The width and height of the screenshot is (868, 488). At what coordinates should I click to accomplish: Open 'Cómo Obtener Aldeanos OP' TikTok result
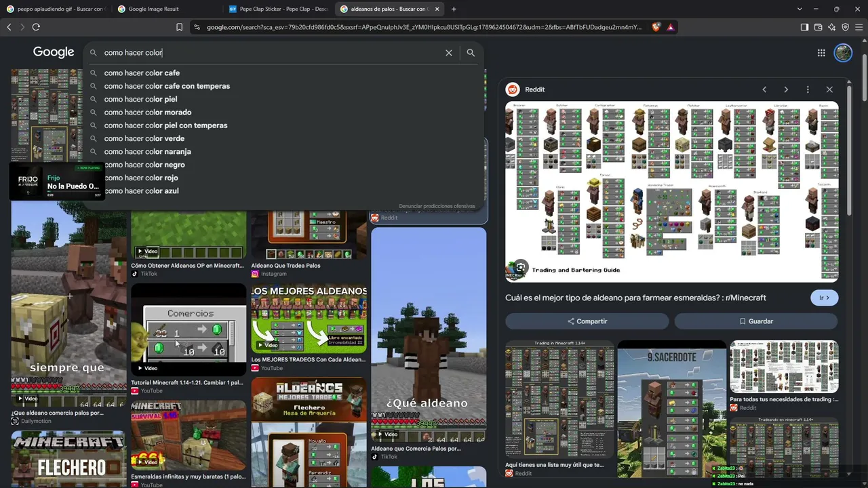pos(189,235)
